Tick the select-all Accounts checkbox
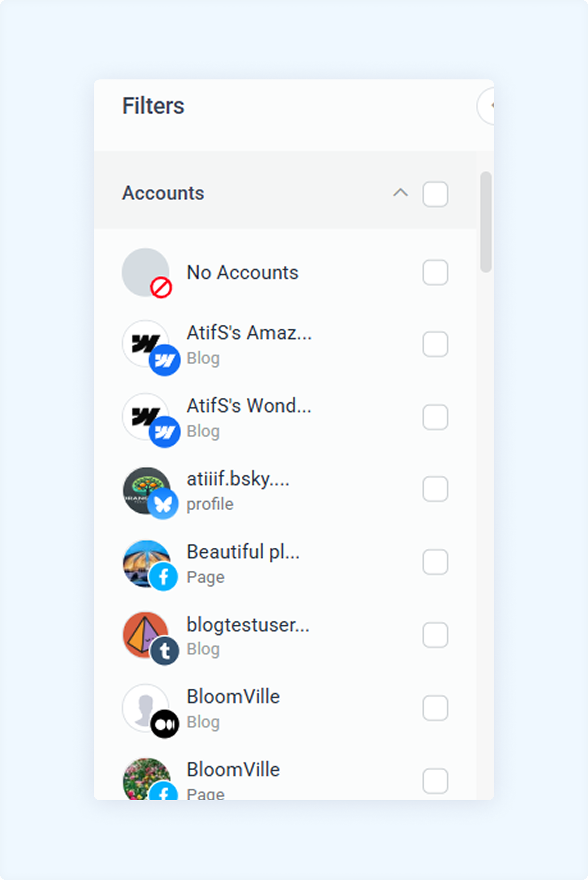 [x=435, y=194]
